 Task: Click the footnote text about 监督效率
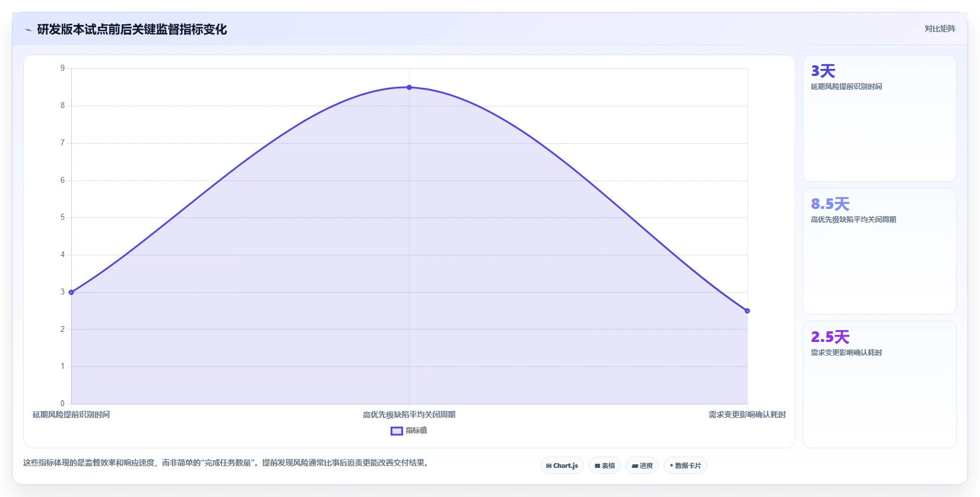(x=226, y=463)
